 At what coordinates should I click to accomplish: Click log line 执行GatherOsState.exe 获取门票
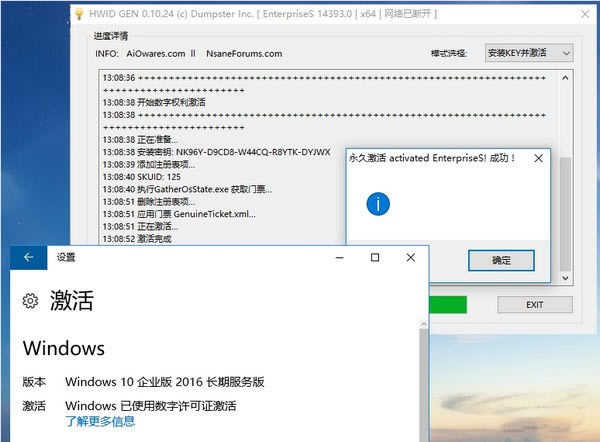click(x=188, y=189)
